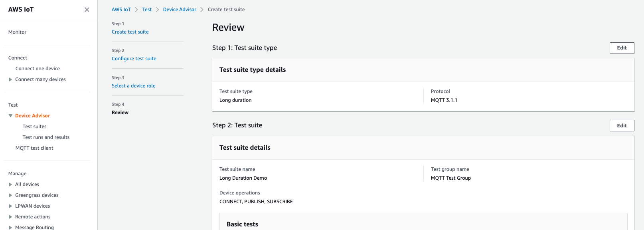
Task: Close the AWS IoT sidebar panel
Action: [x=87, y=10]
